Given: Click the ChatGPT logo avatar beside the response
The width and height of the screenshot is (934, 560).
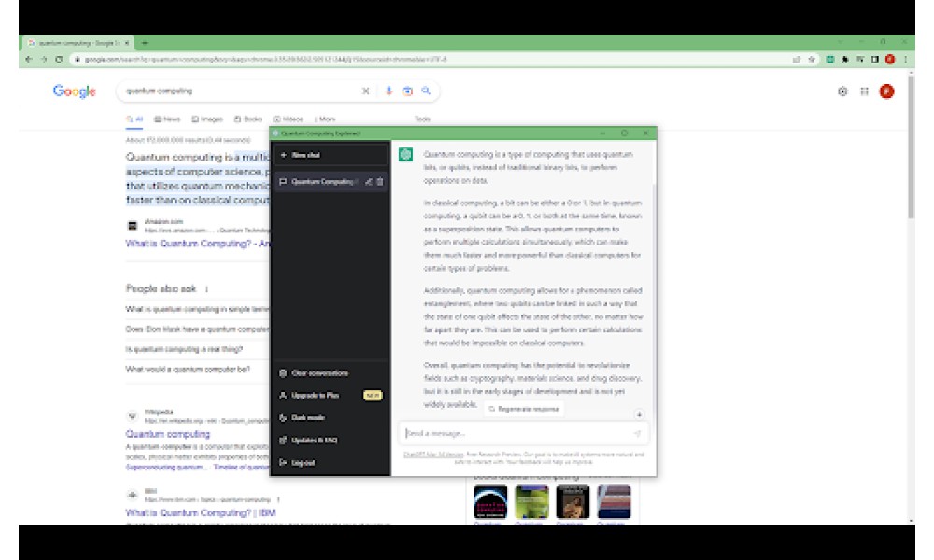Looking at the screenshot, I should click(x=405, y=155).
